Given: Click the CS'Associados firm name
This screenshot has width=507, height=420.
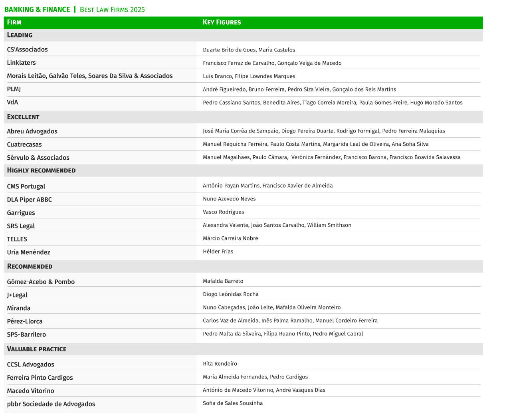Looking at the screenshot, I should 27,50.
